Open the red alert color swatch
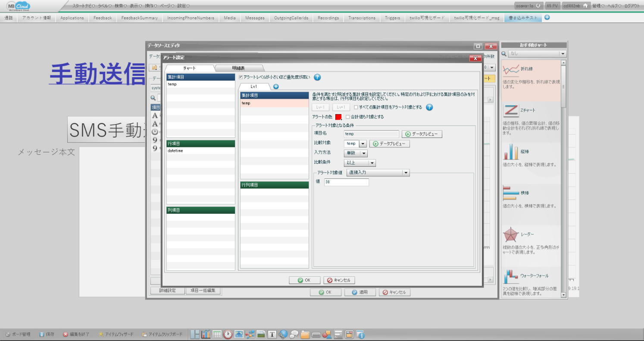The height and width of the screenshot is (341, 644). pyautogui.click(x=338, y=117)
